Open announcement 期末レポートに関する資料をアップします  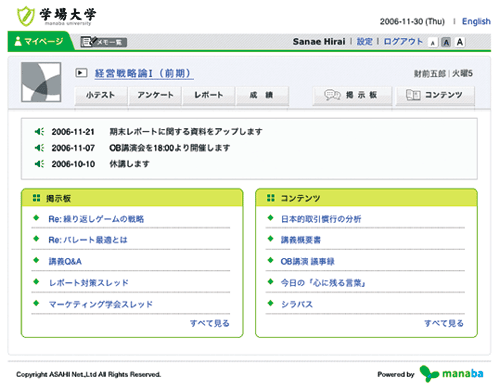point(186,132)
